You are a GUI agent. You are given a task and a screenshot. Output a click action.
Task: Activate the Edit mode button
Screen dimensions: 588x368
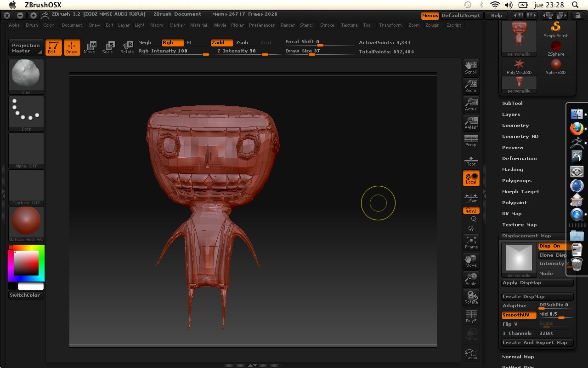54,47
